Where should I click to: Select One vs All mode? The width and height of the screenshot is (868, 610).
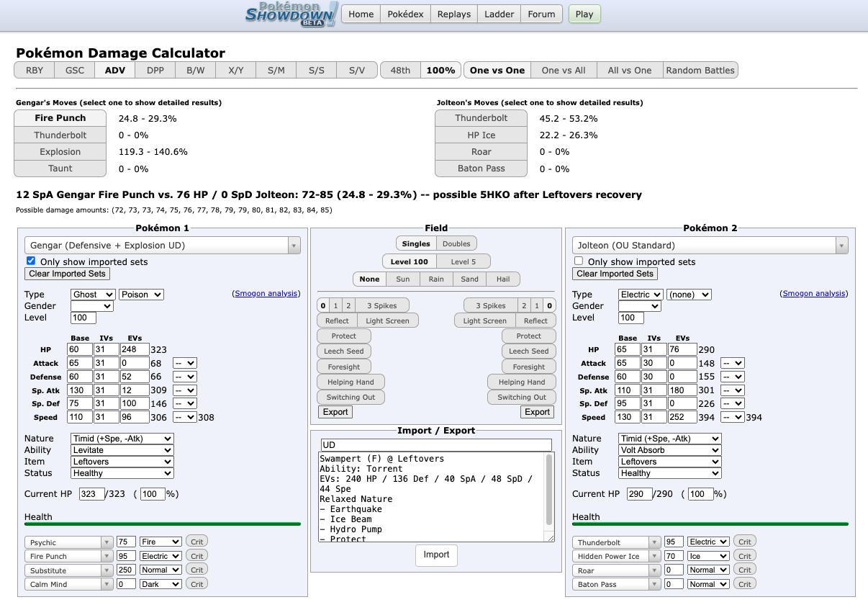coord(564,70)
